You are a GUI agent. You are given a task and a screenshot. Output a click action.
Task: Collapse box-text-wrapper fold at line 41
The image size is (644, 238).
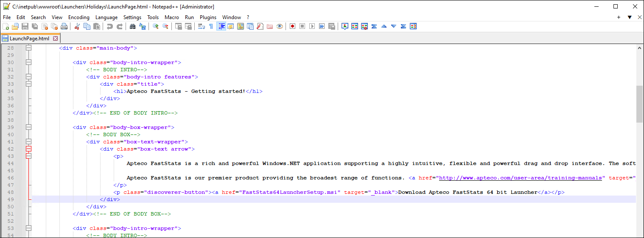pyautogui.click(x=29, y=142)
